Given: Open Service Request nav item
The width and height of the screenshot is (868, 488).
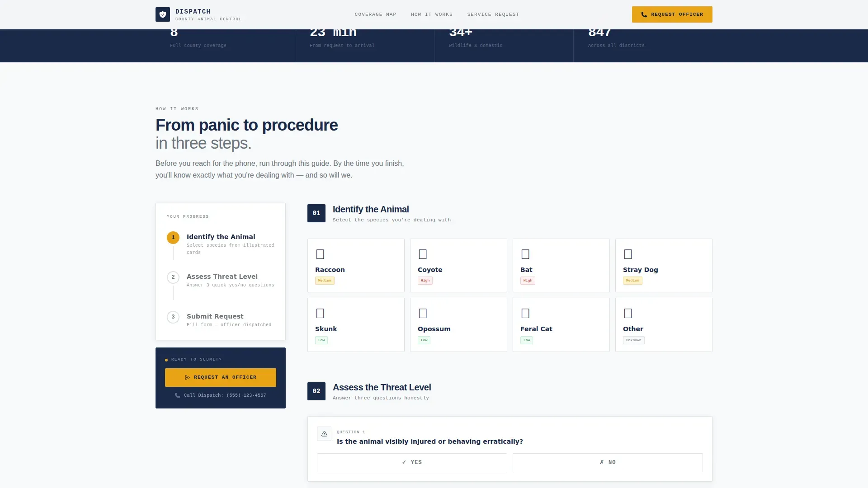Looking at the screenshot, I should click(x=493, y=14).
